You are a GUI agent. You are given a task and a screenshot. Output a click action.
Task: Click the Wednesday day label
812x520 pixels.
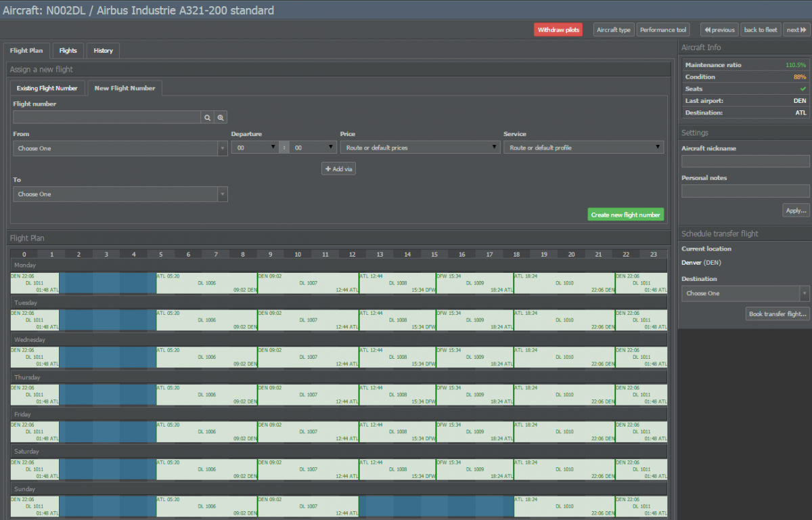point(30,340)
